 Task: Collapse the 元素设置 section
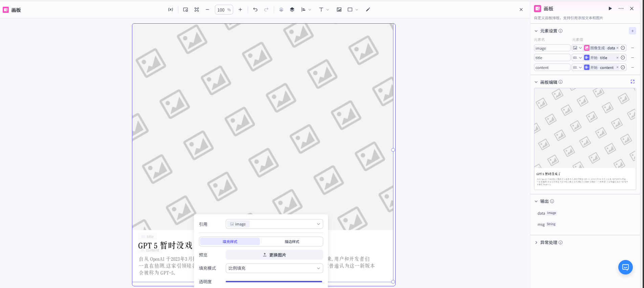[x=536, y=31]
